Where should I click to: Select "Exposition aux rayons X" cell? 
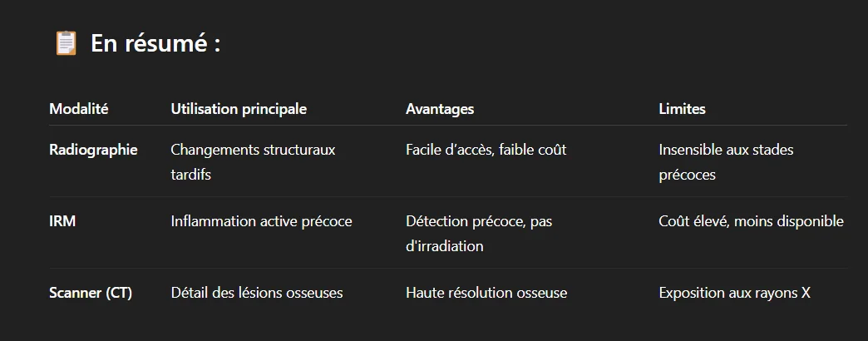click(x=734, y=293)
